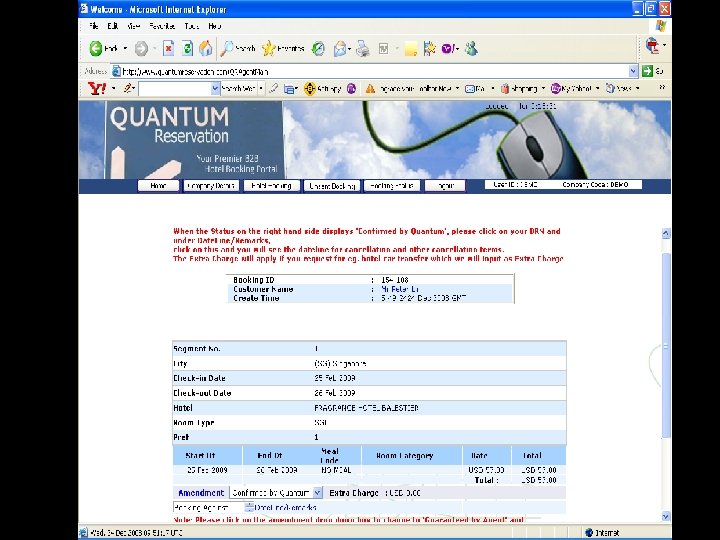Click the Home button on the Quantum nav bar

(x=158, y=186)
